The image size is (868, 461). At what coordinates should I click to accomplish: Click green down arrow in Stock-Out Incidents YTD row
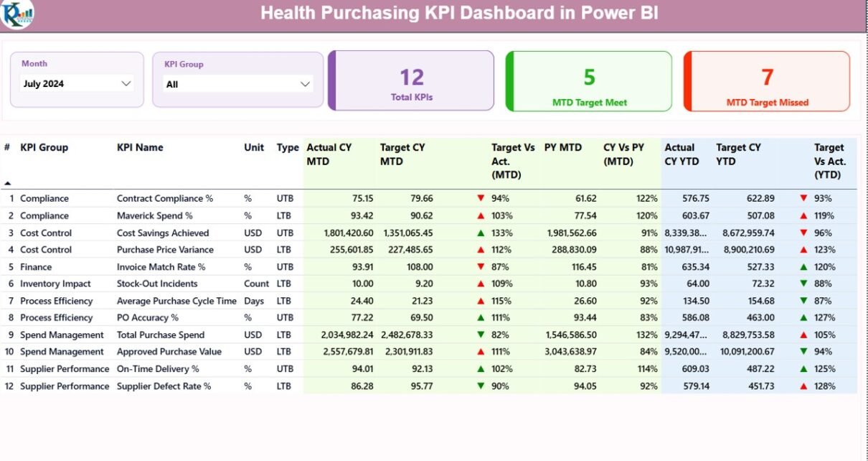coord(803,284)
